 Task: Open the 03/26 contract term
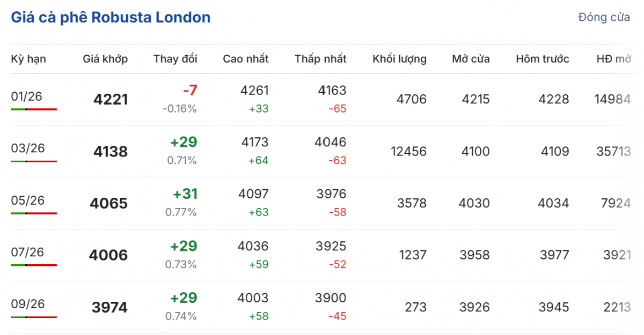click(x=26, y=148)
